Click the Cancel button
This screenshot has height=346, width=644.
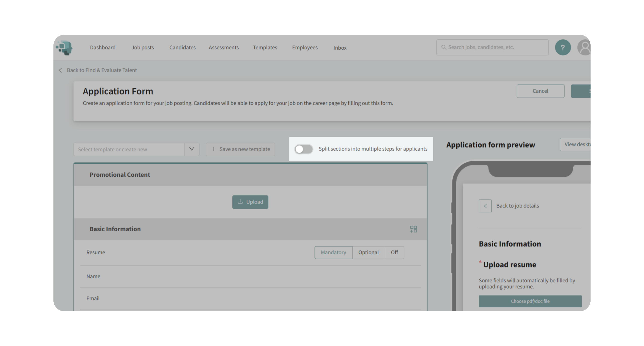(540, 91)
